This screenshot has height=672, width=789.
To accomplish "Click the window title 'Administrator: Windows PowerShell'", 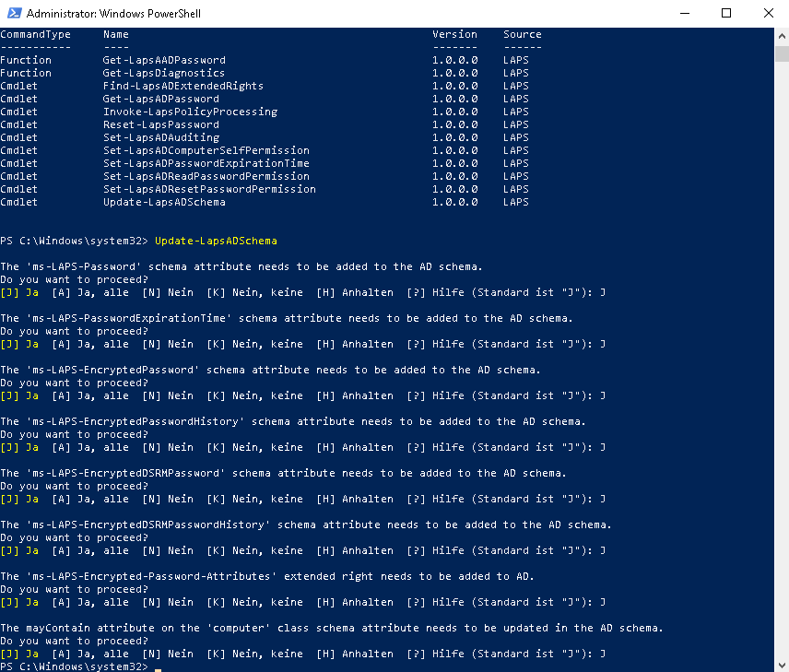I will 113,14.
